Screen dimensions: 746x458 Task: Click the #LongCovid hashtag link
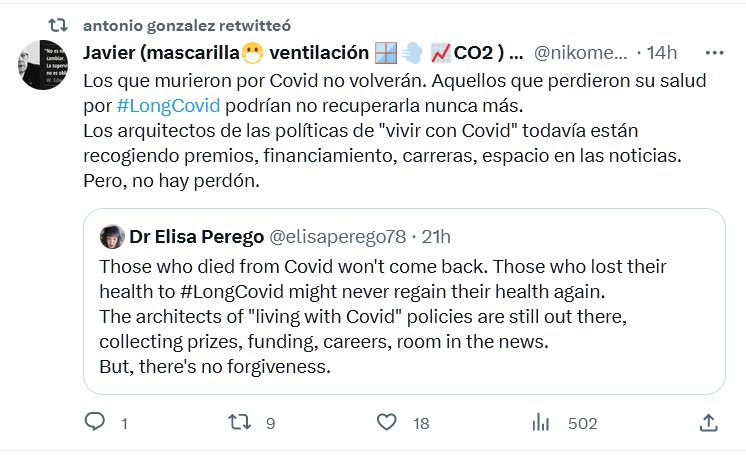152,106
